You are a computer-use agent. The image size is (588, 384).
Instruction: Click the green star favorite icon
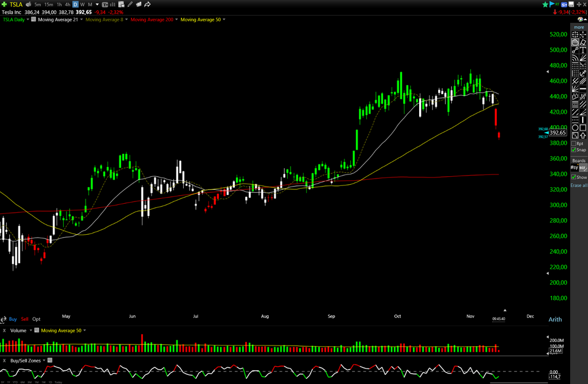point(546,5)
